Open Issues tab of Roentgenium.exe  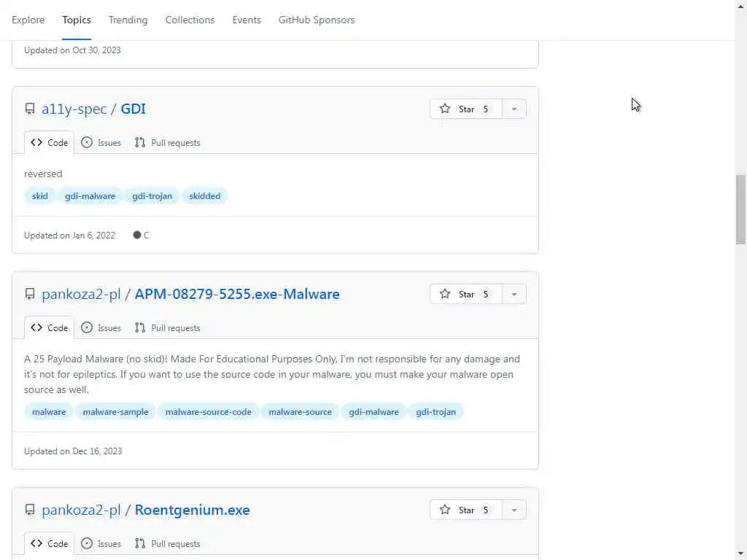(101, 544)
